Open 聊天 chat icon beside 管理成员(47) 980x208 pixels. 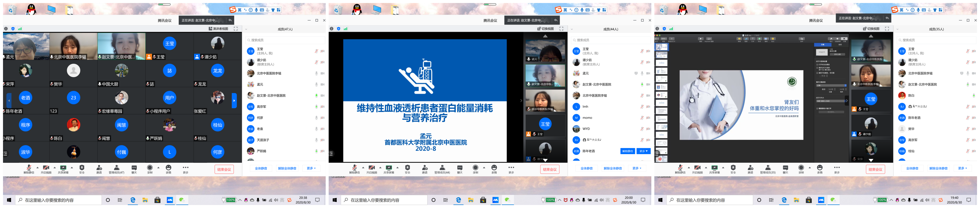[x=134, y=168]
